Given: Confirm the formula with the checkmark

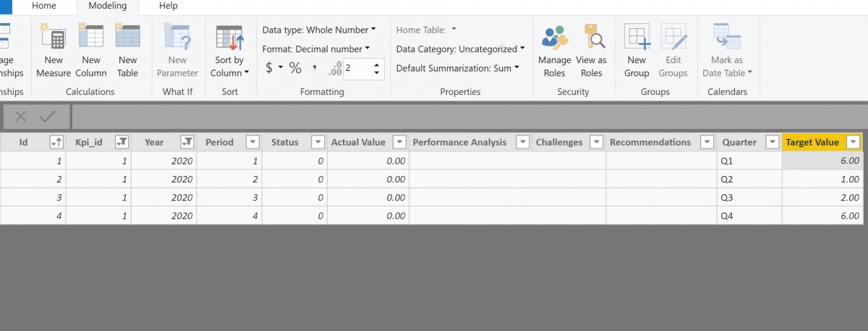Looking at the screenshot, I should pos(48,117).
